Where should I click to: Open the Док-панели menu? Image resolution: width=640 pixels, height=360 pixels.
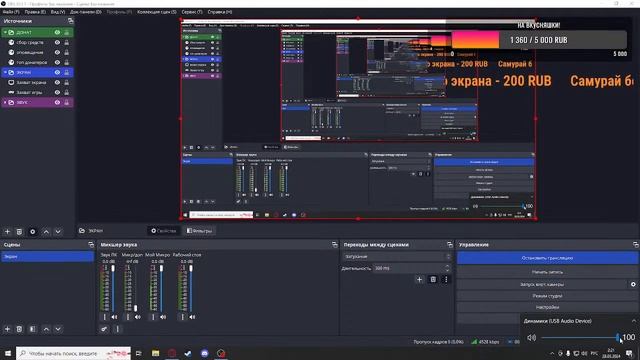click(x=86, y=12)
